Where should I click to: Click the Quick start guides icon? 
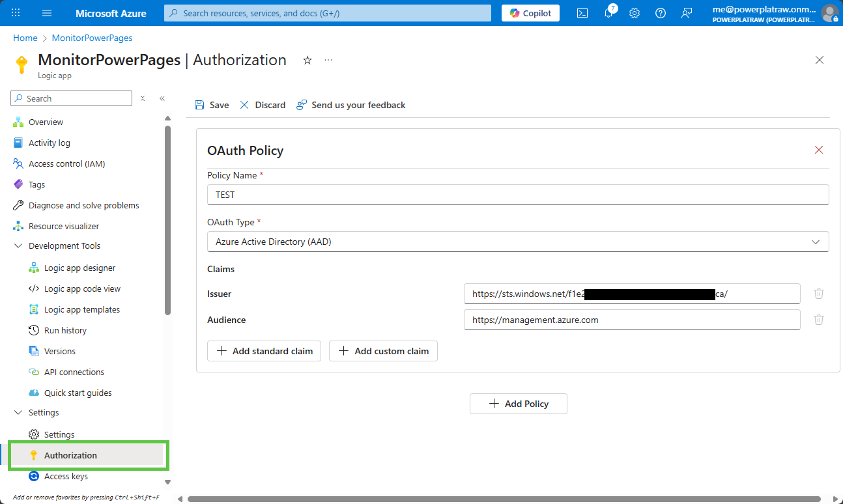point(34,393)
